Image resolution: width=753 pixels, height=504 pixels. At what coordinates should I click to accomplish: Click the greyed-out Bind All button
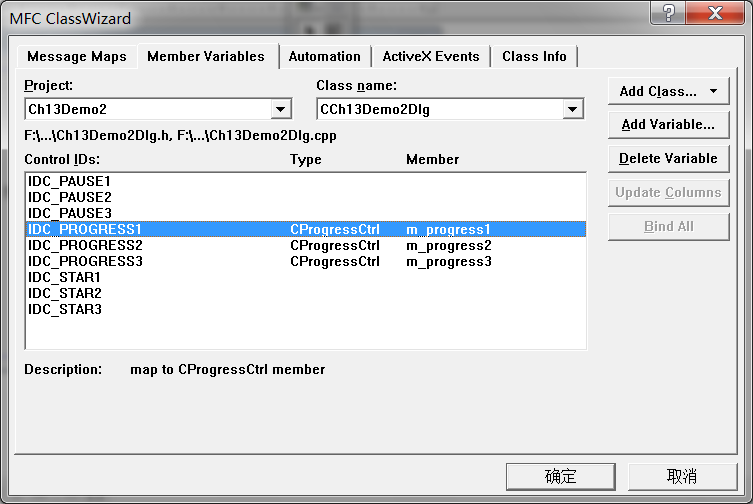(x=668, y=226)
